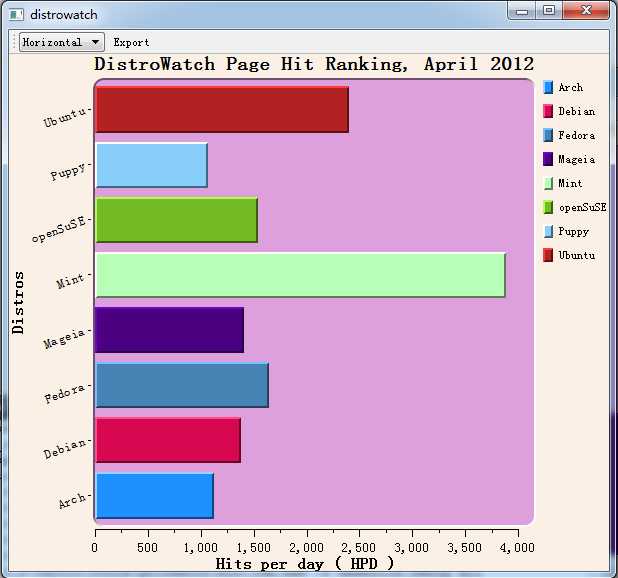
Task: Click the chart title DistroWatch Page Hit Ranking
Action: click(314, 64)
